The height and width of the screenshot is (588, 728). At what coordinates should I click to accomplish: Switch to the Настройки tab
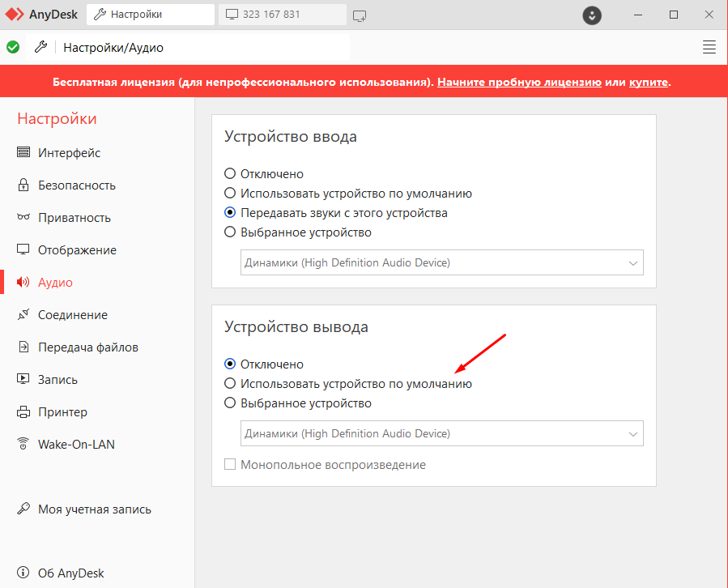[151, 15]
